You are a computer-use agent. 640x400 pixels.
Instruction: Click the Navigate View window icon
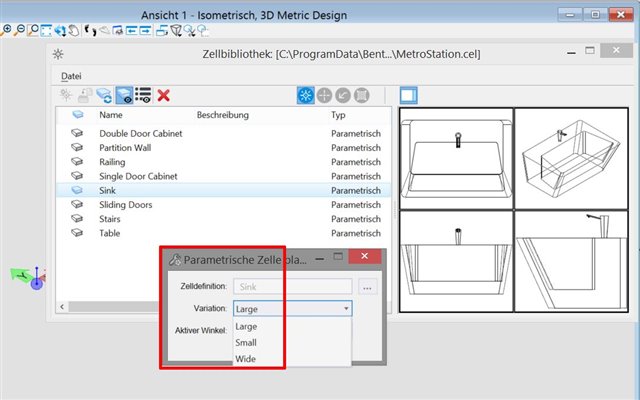click(118, 31)
